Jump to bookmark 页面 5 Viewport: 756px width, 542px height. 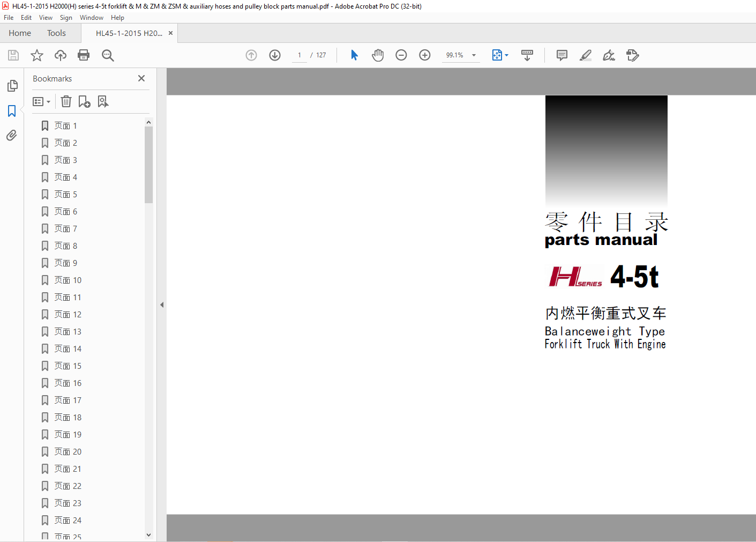[65, 194]
